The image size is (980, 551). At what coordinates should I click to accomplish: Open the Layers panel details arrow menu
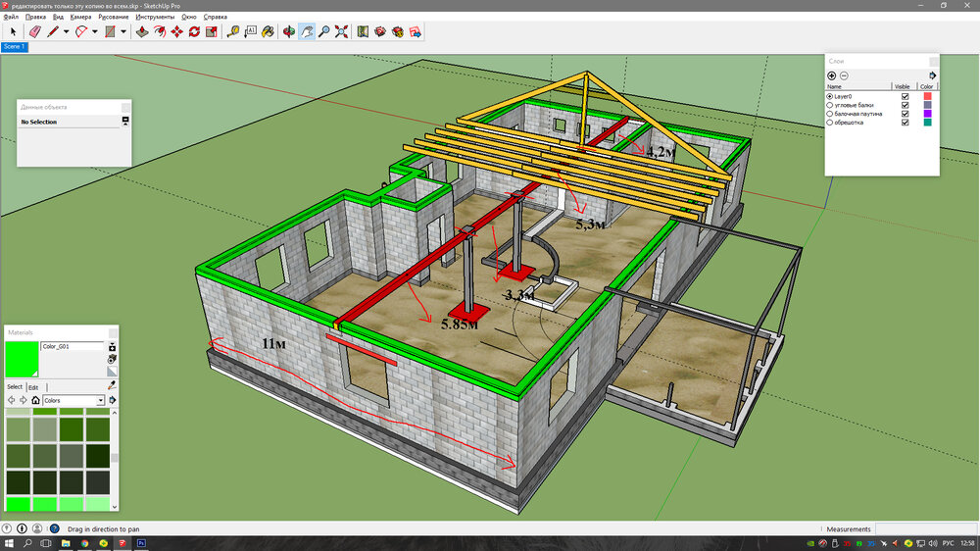933,75
